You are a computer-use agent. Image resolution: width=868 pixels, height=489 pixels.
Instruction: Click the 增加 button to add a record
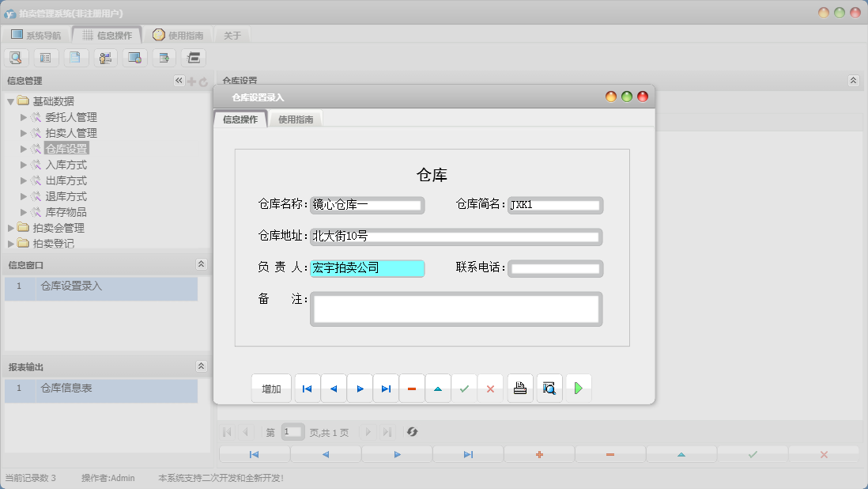[x=271, y=388]
